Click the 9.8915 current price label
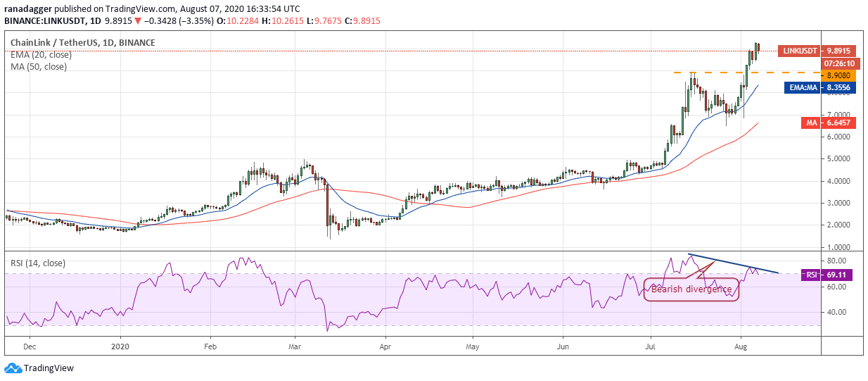The image size is (868, 381). point(839,51)
